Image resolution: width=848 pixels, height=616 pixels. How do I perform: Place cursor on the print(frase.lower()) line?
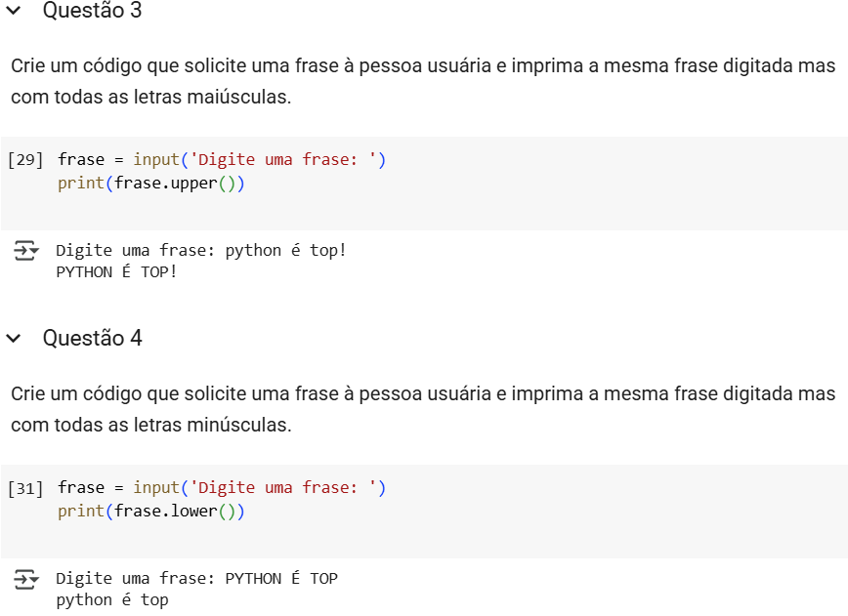tap(150, 512)
